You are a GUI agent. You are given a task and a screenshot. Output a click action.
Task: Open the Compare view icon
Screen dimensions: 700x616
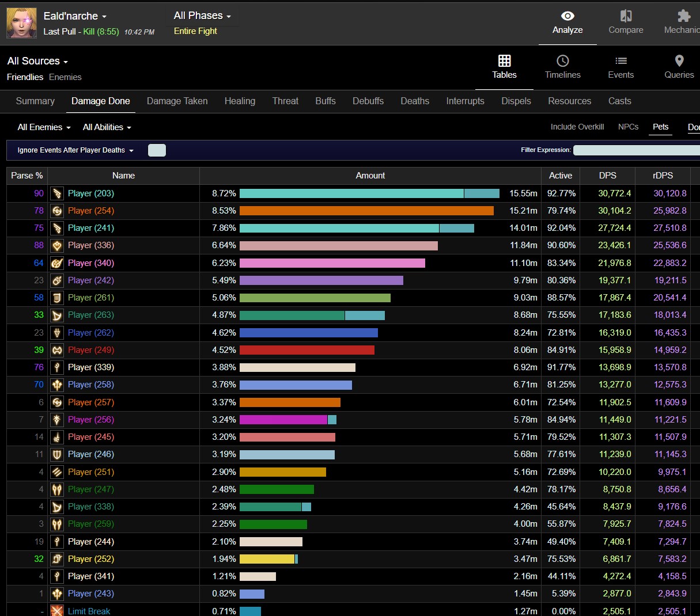(626, 16)
